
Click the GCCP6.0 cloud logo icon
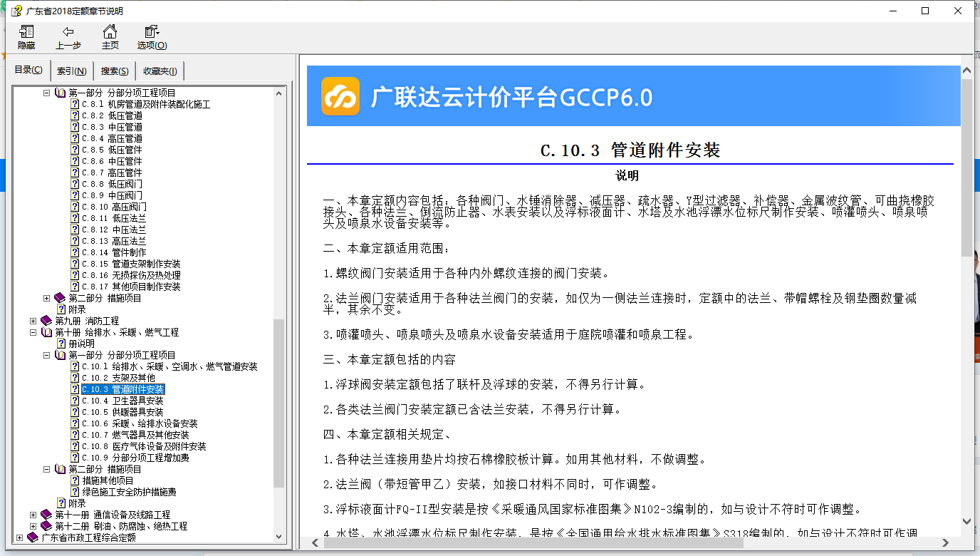[x=340, y=96]
